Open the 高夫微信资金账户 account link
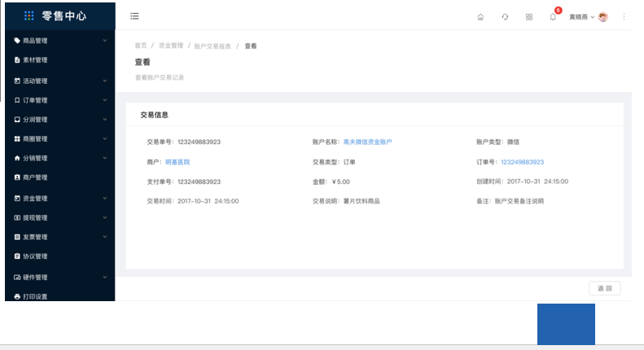The image size is (644, 350). [367, 142]
